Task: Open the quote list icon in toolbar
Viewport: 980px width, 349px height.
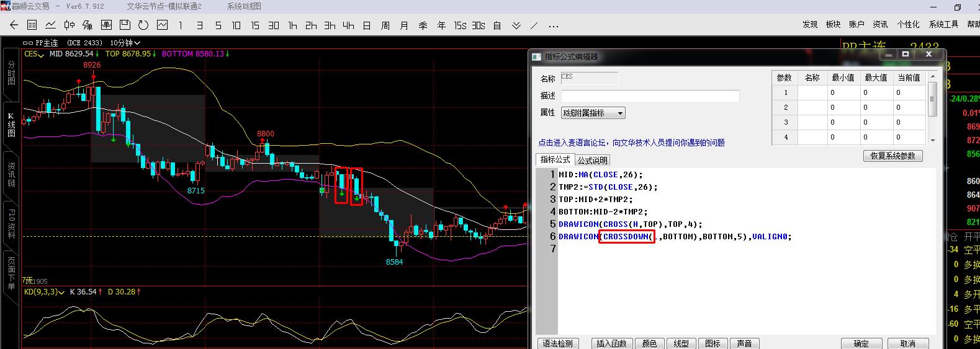Action: click(x=32, y=25)
